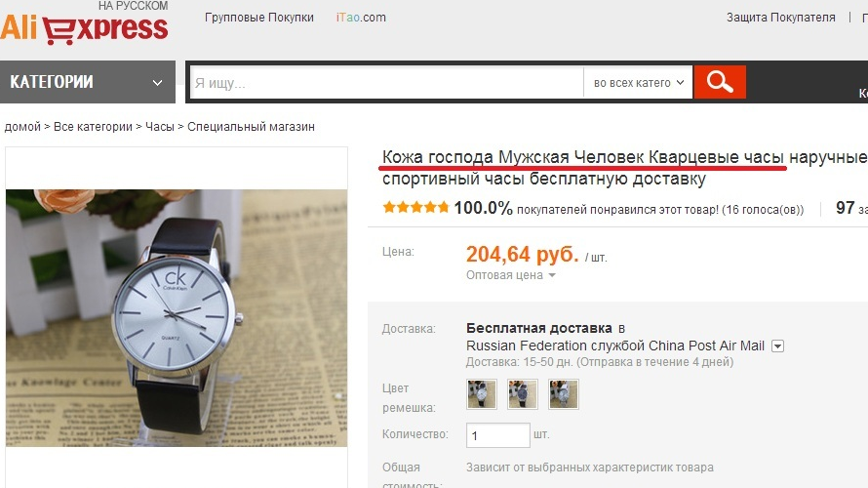This screenshot has height=488, width=868.
Task: Focus the Количество quantity input box
Action: coord(498,435)
